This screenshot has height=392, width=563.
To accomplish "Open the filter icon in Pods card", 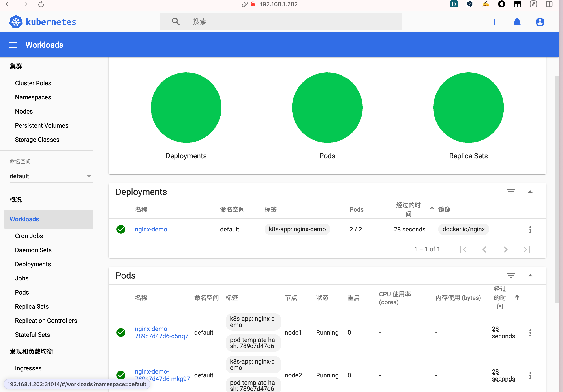I will (511, 275).
